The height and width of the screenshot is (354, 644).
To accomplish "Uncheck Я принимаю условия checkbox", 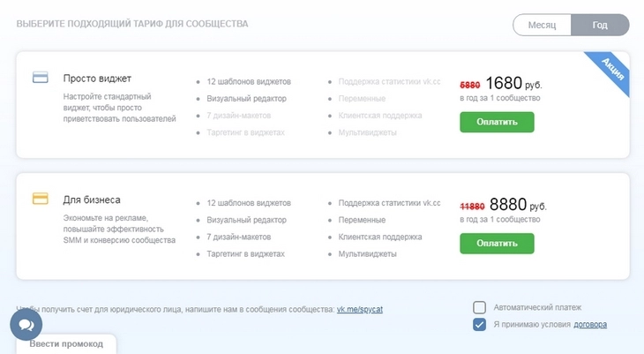I will (x=479, y=324).
